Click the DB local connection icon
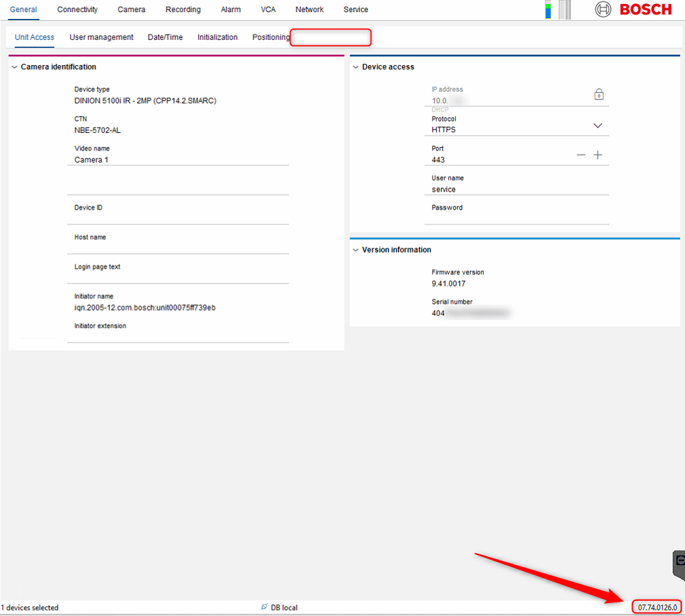 pos(264,607)
